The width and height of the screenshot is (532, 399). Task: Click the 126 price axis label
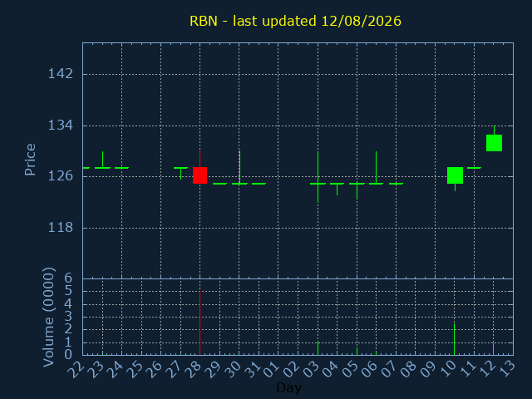coord(61,176)
